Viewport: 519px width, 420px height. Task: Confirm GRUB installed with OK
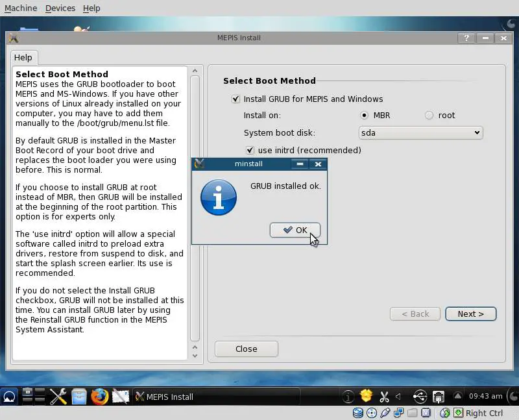click(x=295, y=230)
